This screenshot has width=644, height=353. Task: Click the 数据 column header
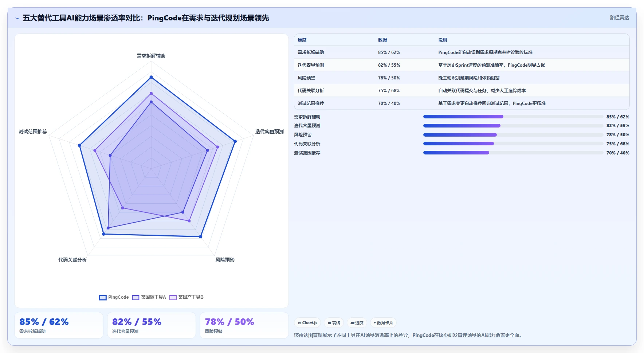coord(382,40)
